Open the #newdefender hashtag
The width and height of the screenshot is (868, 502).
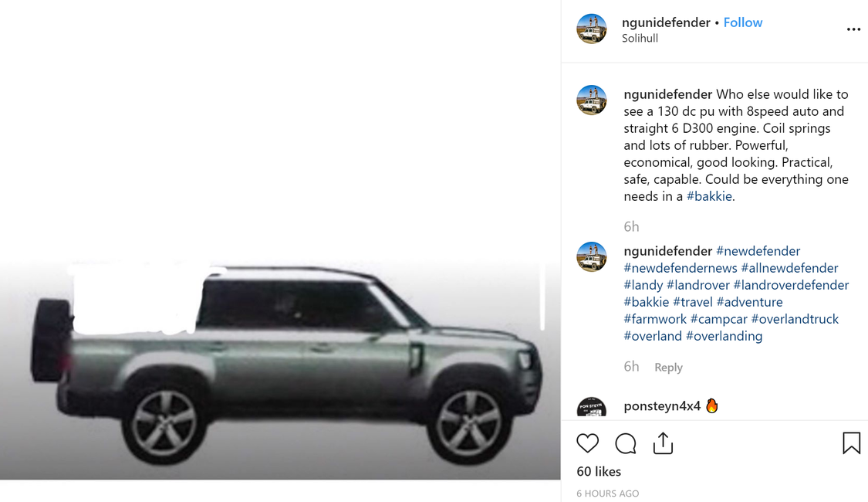click(758, 251)
